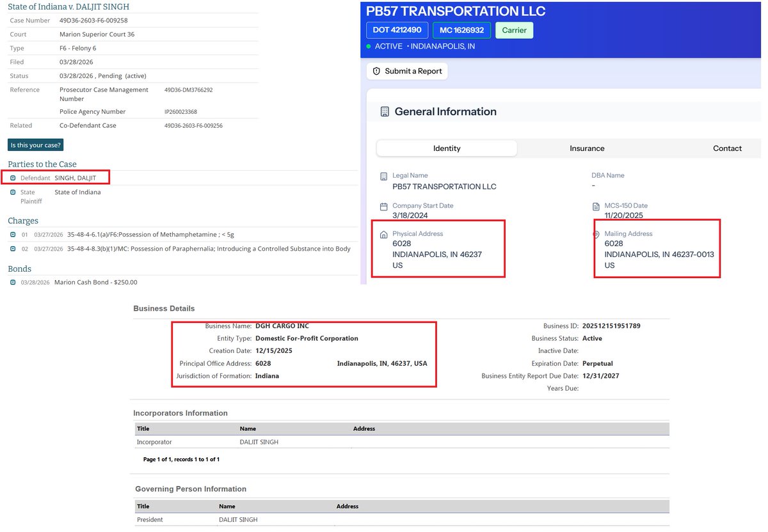Image resolution: width=768 pixels, height=532 pixels.
Task: Click the pin icon beside Mailing Address
Action: click(596, 235)
